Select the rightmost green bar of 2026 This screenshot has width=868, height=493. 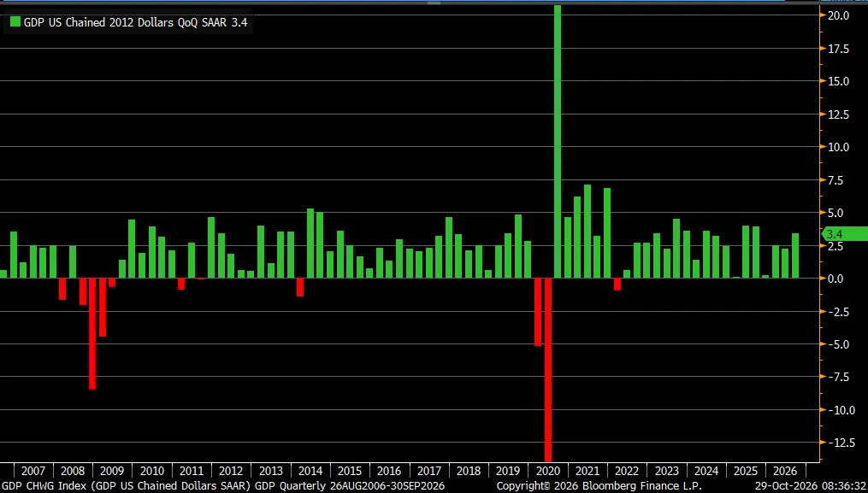click(x=795, y=255)
